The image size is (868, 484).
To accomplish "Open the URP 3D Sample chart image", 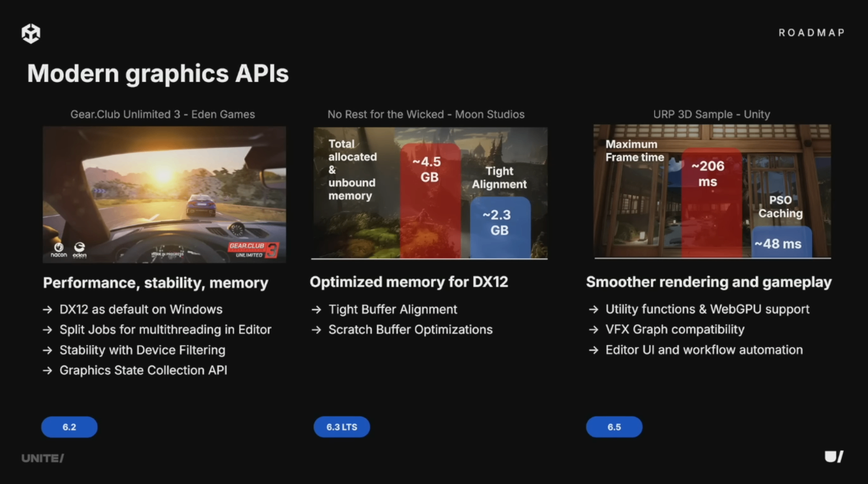I will 712,191.
